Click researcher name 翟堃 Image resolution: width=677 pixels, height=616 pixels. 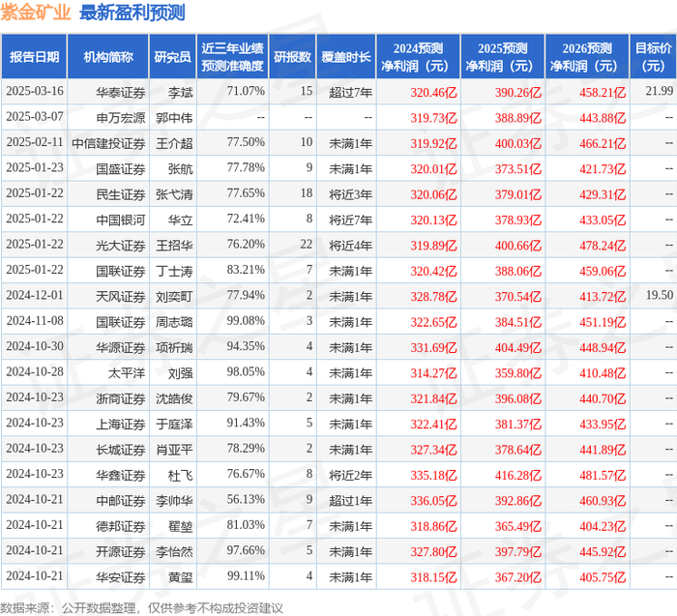(181, 526)
